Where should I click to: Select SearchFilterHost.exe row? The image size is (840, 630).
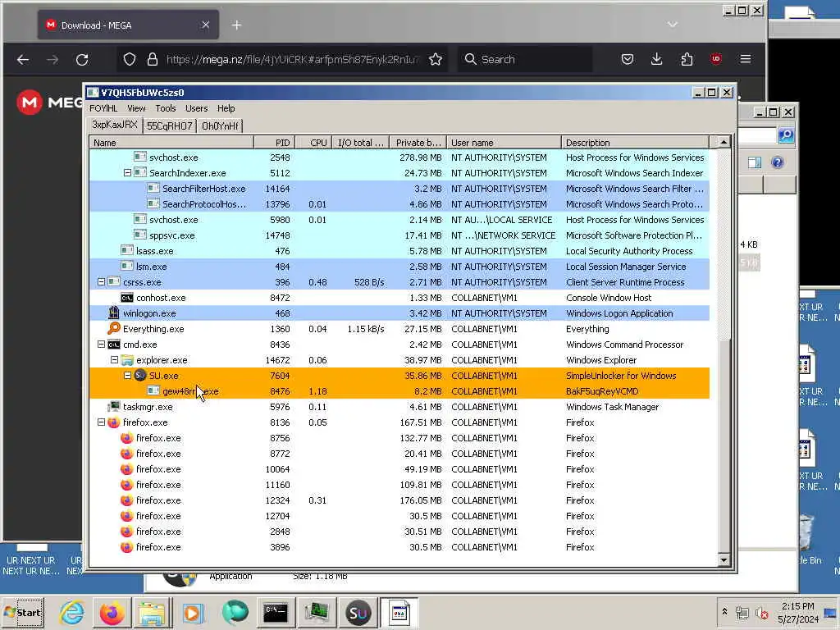[399, 189]
